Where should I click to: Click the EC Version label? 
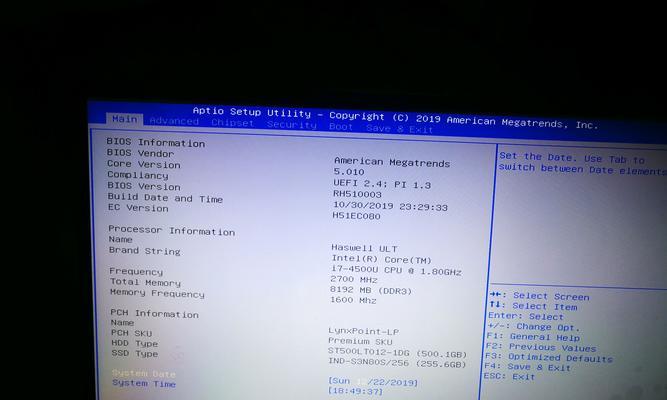[x=138, y=208]
